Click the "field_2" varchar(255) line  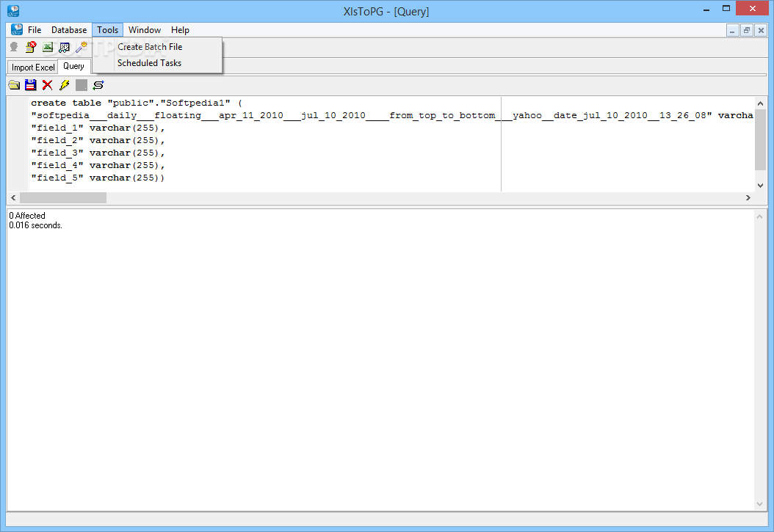(98, 140)
